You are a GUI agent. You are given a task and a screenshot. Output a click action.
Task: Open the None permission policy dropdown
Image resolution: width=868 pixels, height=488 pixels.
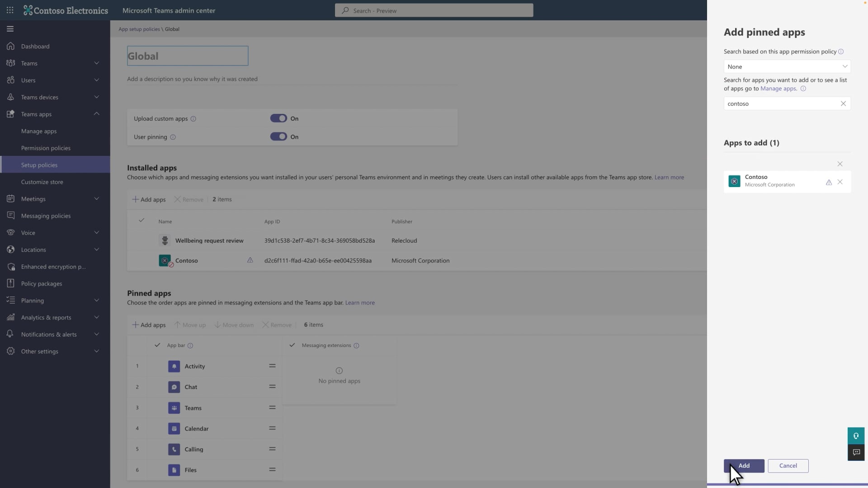(x=787, y=66)
